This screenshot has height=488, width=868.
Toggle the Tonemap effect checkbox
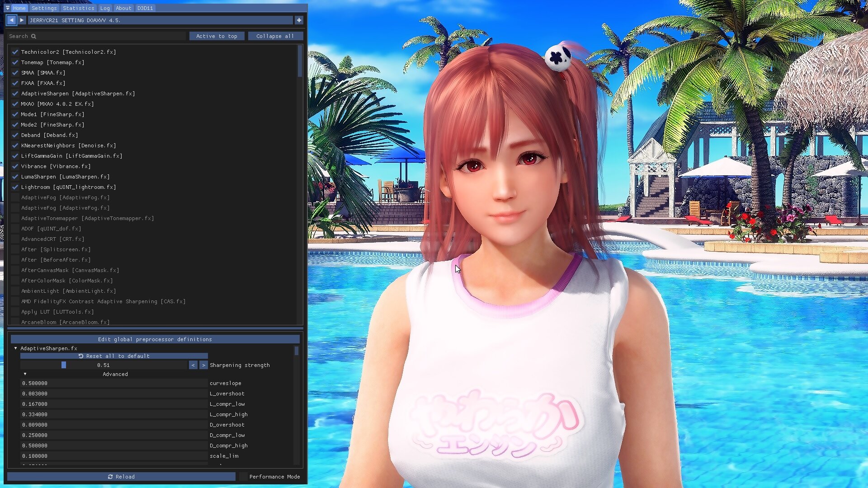pyautogui.click(x=15, y=62)
